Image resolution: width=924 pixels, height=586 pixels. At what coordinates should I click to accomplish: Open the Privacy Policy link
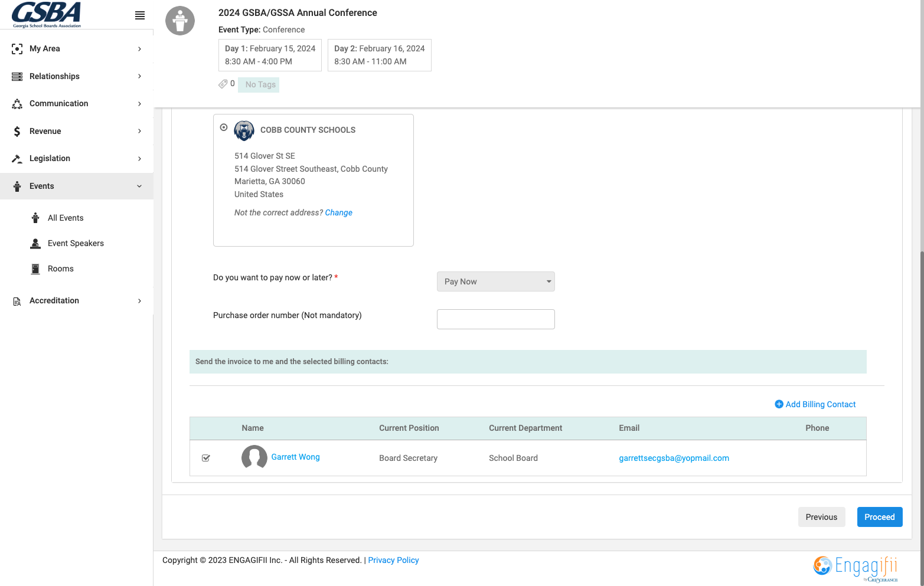click(x=393, y=560)
